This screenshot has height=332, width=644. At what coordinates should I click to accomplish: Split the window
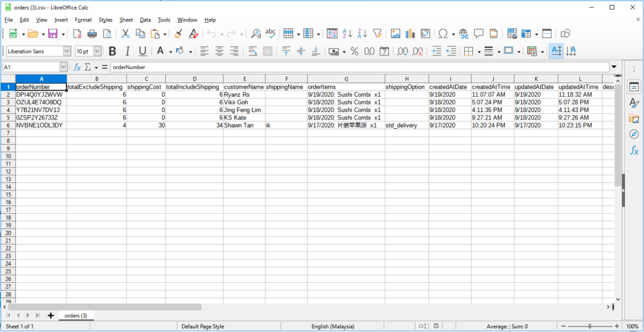click(x=547, y=34)
